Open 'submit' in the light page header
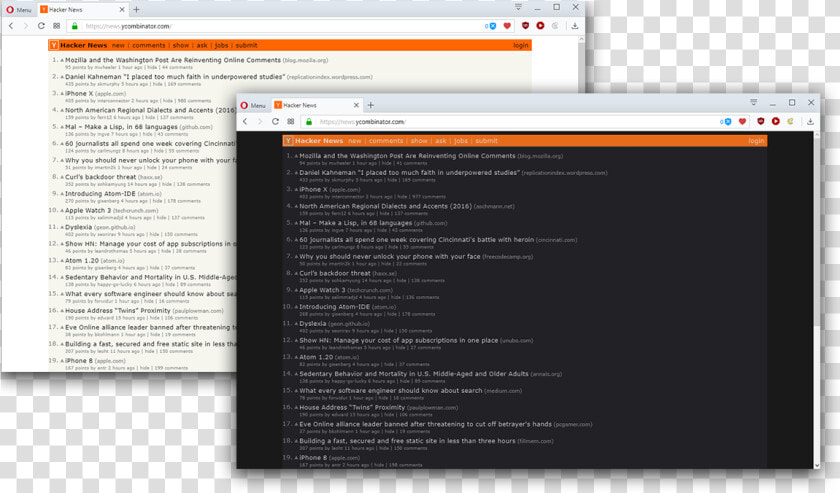 [x=246, y=46]
